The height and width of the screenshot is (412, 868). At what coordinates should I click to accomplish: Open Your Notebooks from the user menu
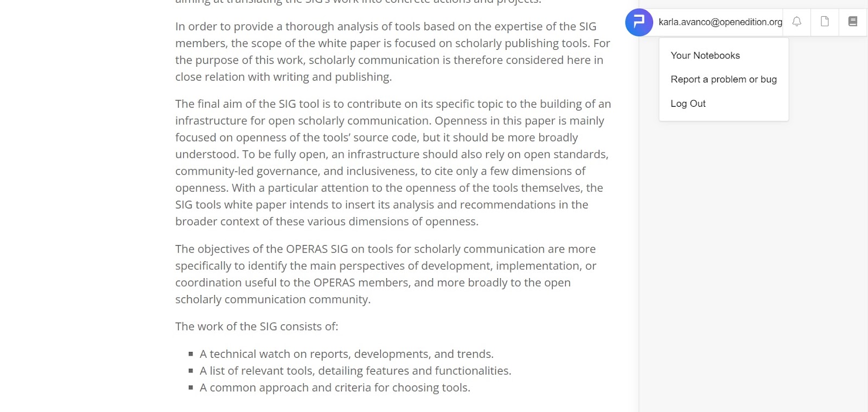click(x=705, y=55)
